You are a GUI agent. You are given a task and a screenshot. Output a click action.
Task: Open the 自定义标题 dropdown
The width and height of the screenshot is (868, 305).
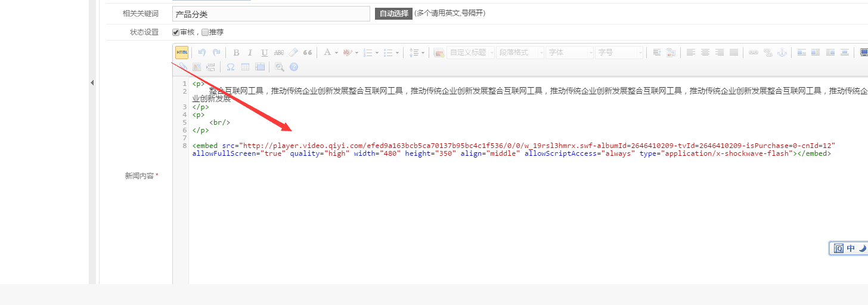(x=471, y=53)
